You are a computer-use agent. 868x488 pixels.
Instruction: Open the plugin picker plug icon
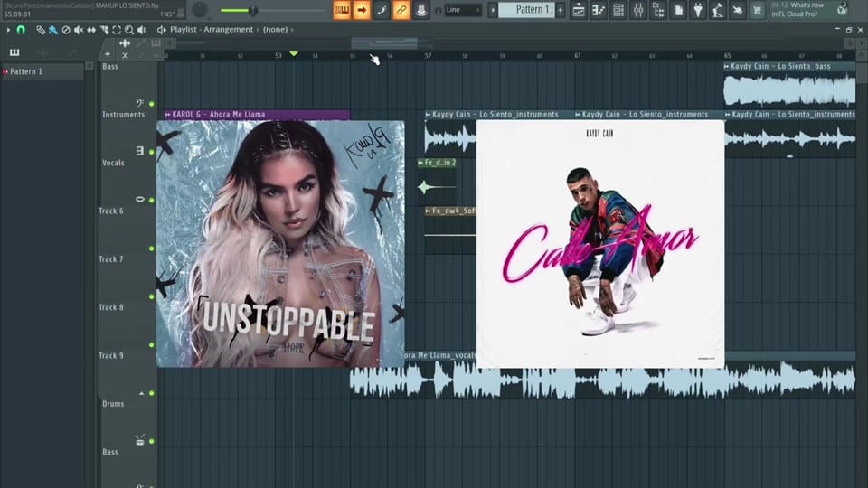698,10
